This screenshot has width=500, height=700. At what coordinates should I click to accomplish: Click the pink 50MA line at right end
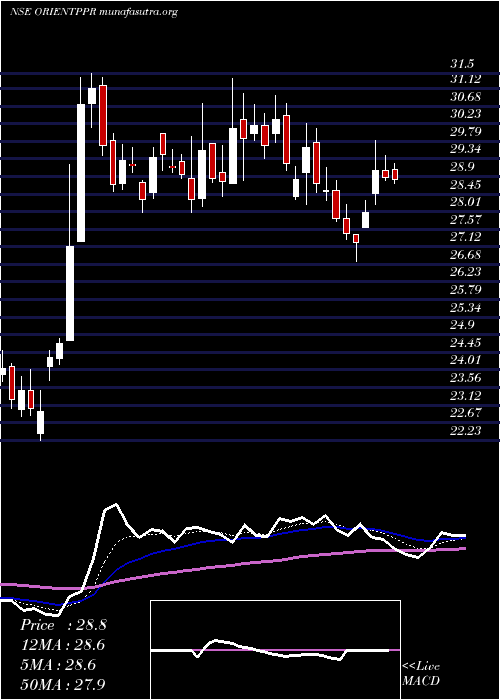tap(462, 549)
